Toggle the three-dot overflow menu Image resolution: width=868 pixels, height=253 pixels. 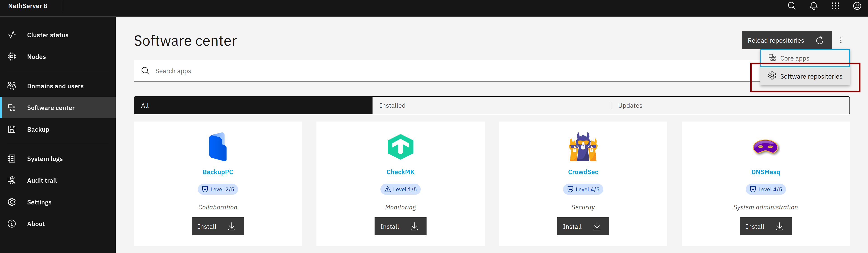pos(841,40)
